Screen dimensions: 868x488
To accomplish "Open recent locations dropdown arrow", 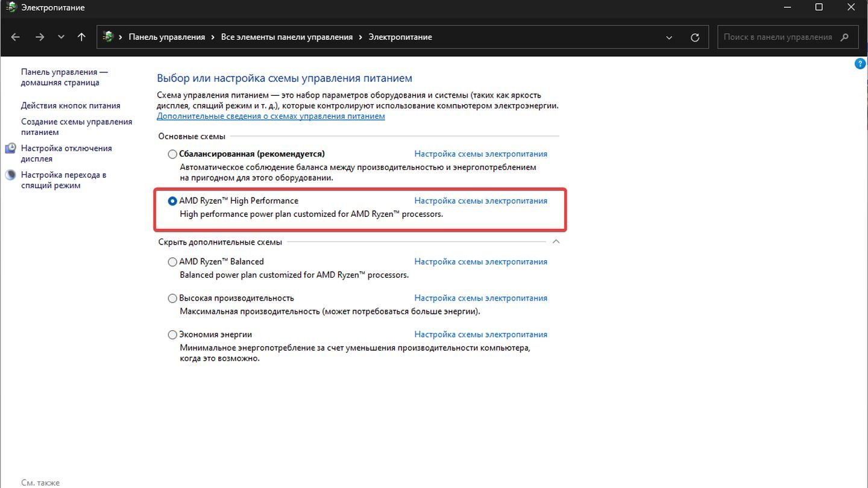I will tap(61, 37).
